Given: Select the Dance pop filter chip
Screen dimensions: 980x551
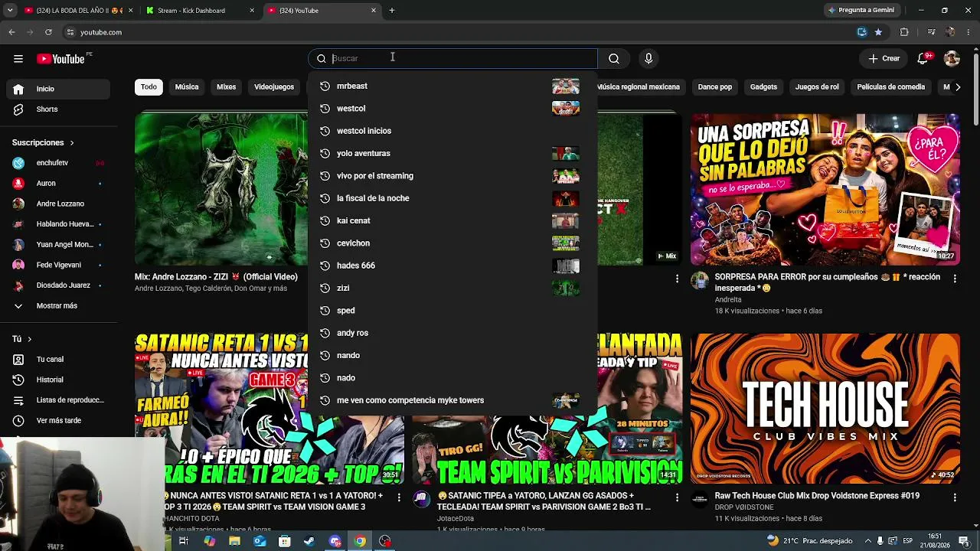Looking at the screenshot, I should point(715,87).
